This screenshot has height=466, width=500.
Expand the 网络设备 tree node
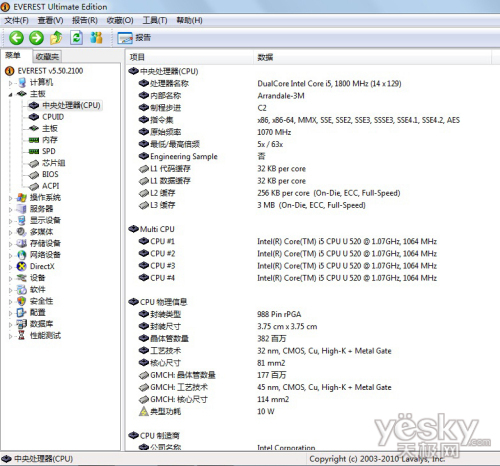tap(10, 256)
